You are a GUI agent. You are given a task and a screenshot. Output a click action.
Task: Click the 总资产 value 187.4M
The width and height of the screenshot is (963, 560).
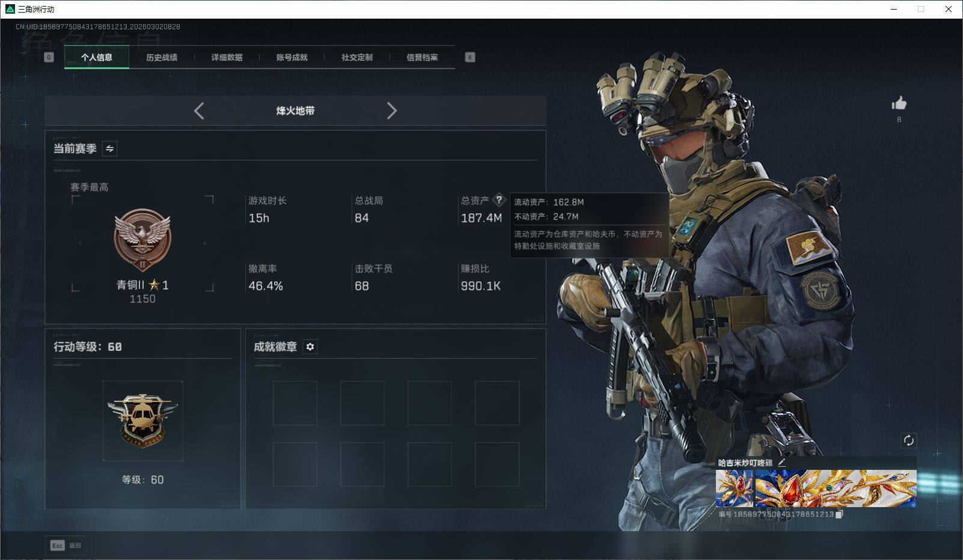tap(481, 218)
